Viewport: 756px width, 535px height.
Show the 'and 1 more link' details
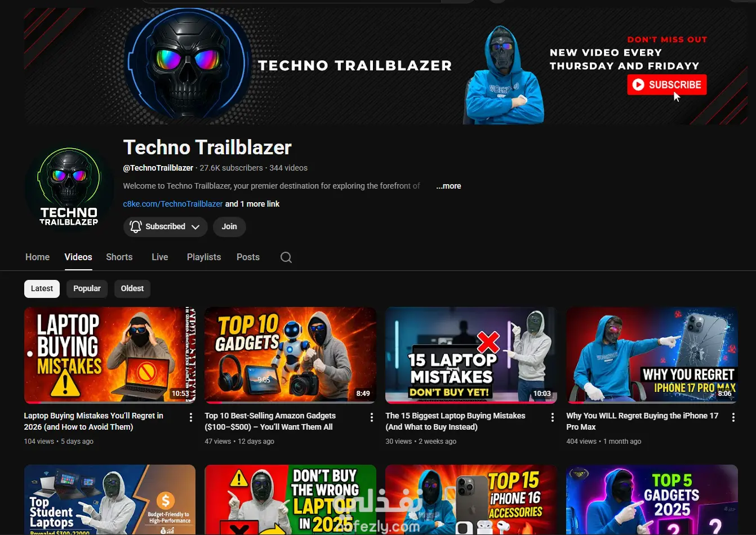(x=252, y=204)
